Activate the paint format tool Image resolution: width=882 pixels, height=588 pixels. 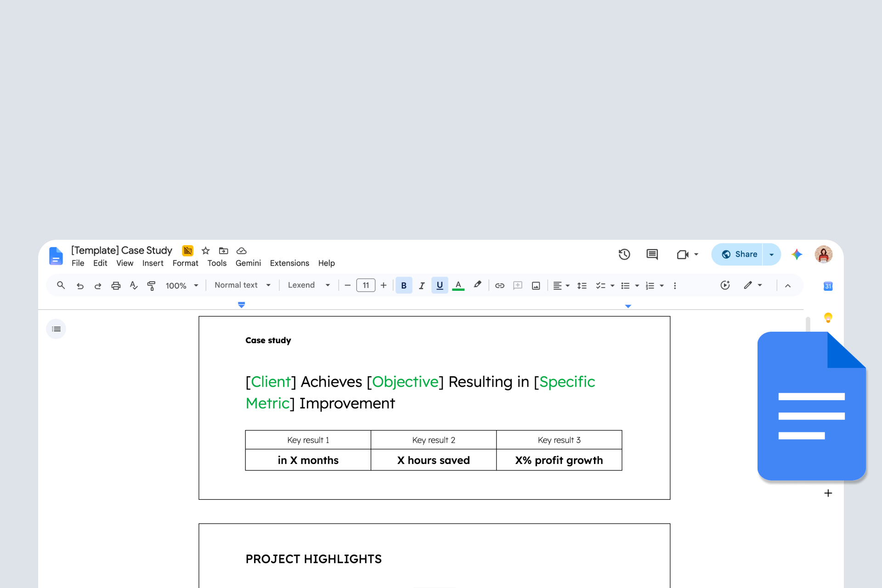[x=151, y=286]
